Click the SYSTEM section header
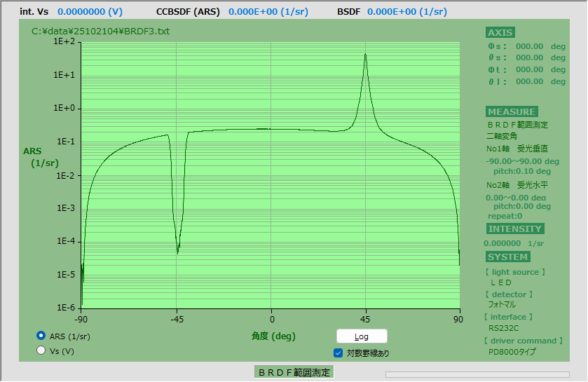The width and height of the screenshot is (588, 382). point(507,257)
